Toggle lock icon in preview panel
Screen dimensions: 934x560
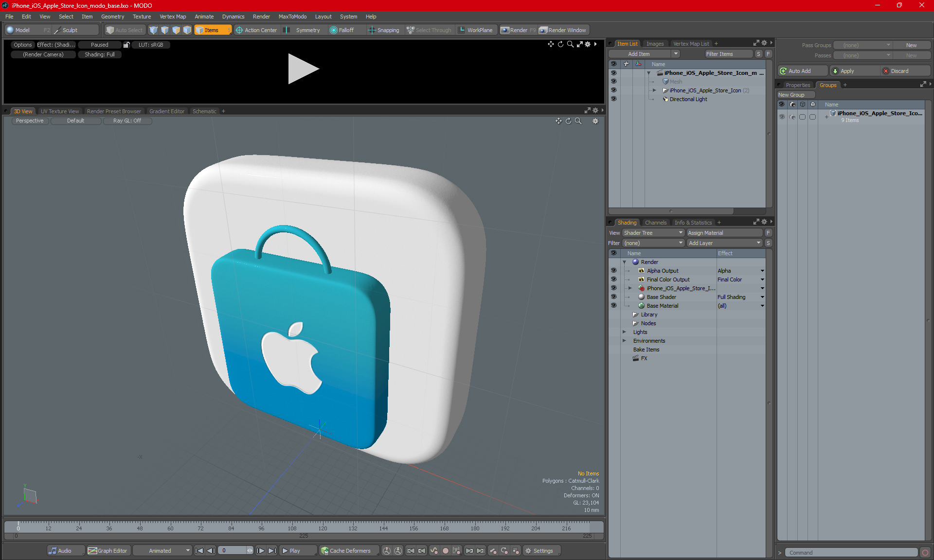point(126,45)
